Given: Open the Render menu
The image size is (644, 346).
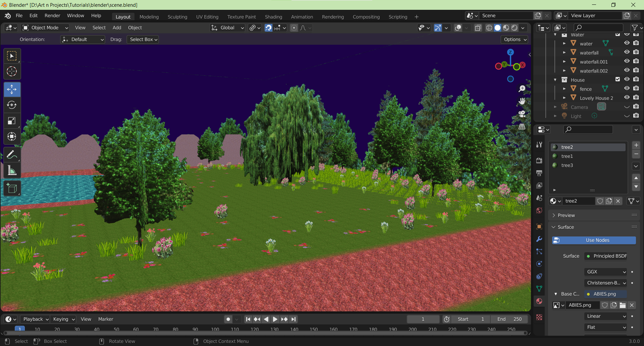Looking at the screenshot, I should point(52,16).
